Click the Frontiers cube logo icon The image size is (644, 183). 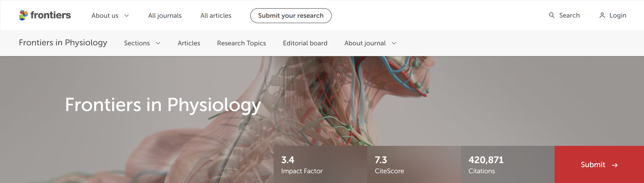tap(23, 15)
